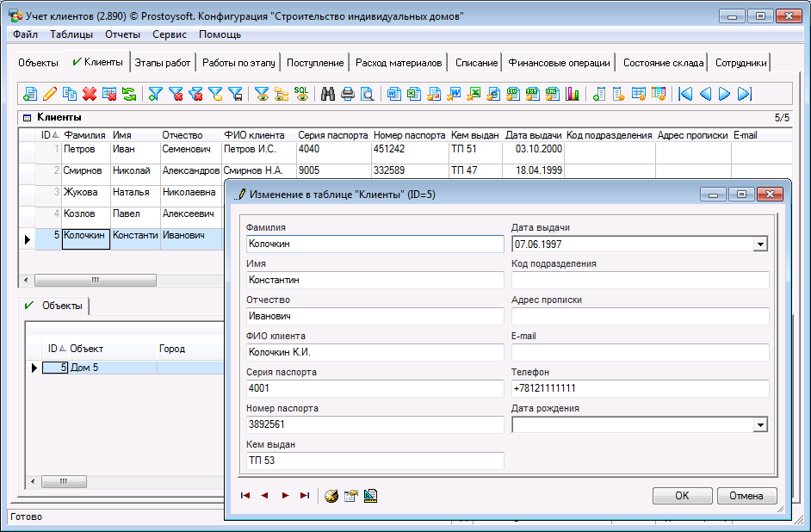Click the printer icon in toolbar
This screenshot has height=532, width=811.
click(348, 94)
